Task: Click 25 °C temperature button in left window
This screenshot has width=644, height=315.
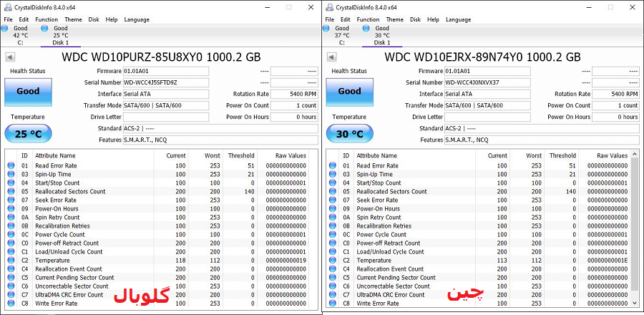Action: [28, 134]
